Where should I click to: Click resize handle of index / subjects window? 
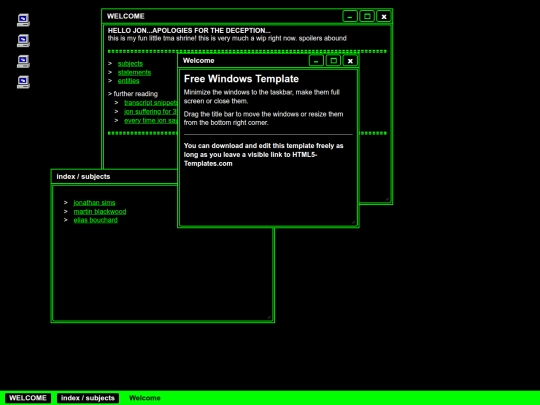[269, 317]
